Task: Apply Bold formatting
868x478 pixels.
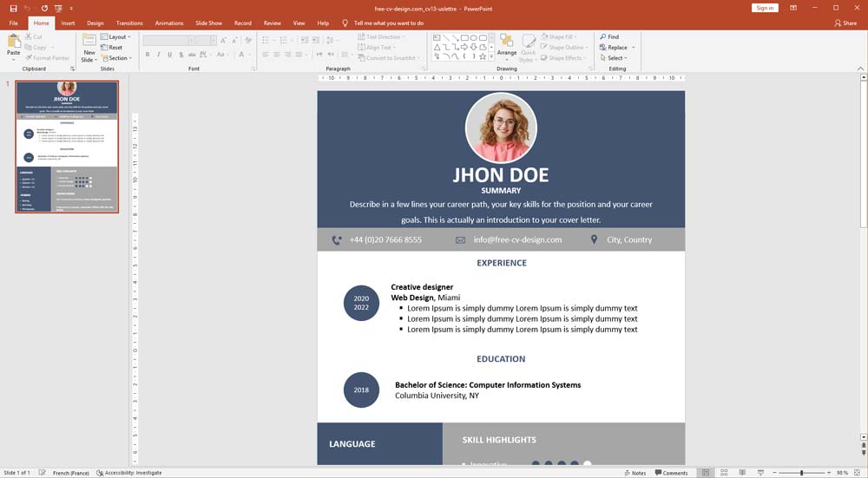Action: (x=148, y=54)
